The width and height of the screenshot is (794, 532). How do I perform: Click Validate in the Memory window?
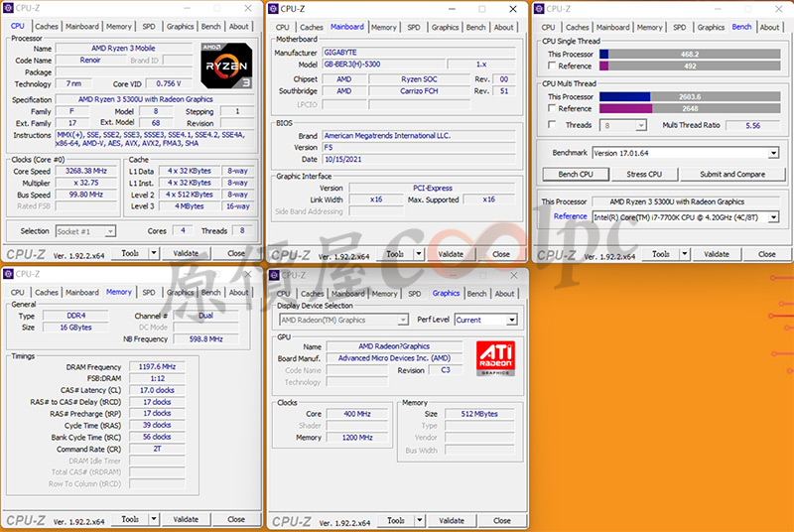pos(186,519)
